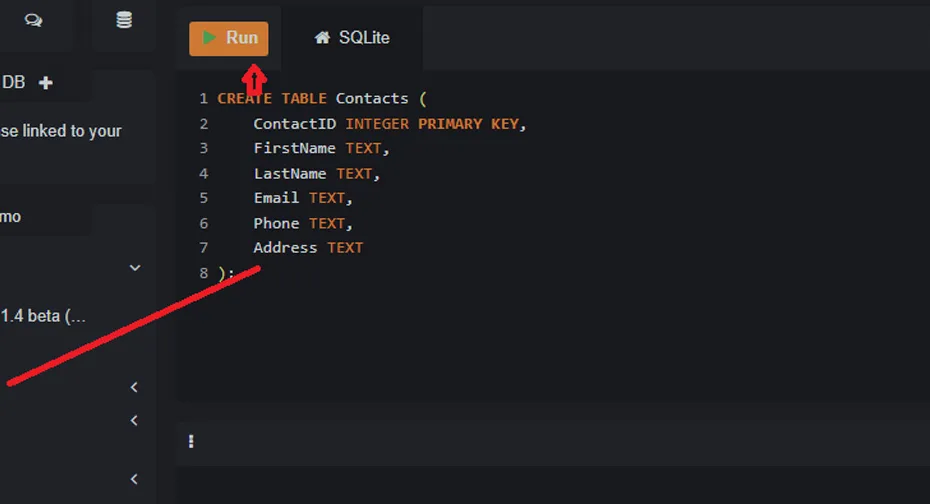The image size is (930, 504).
Task: Switch to the SQLite tab
Action: coord(352,38)
